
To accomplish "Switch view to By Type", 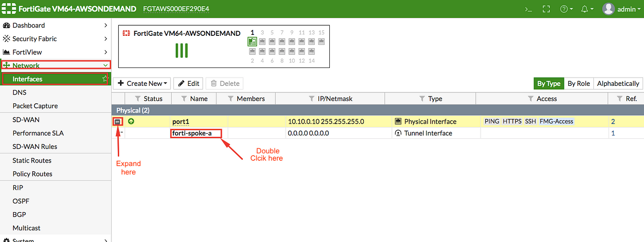I will 548,83.
